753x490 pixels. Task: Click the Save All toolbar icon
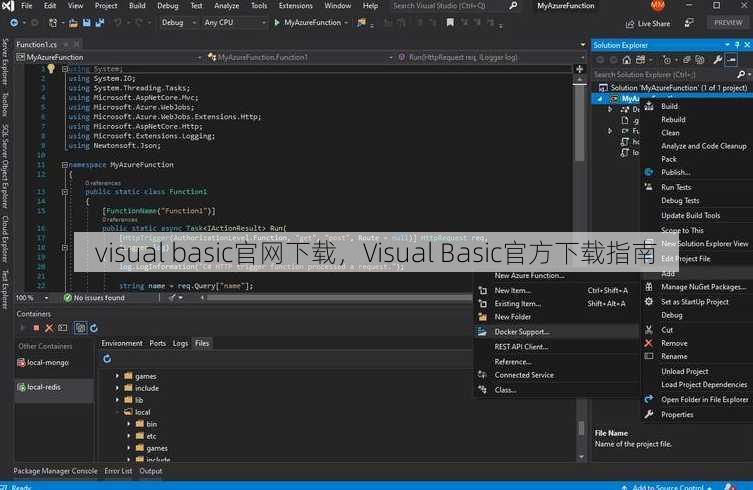(100, 23)
